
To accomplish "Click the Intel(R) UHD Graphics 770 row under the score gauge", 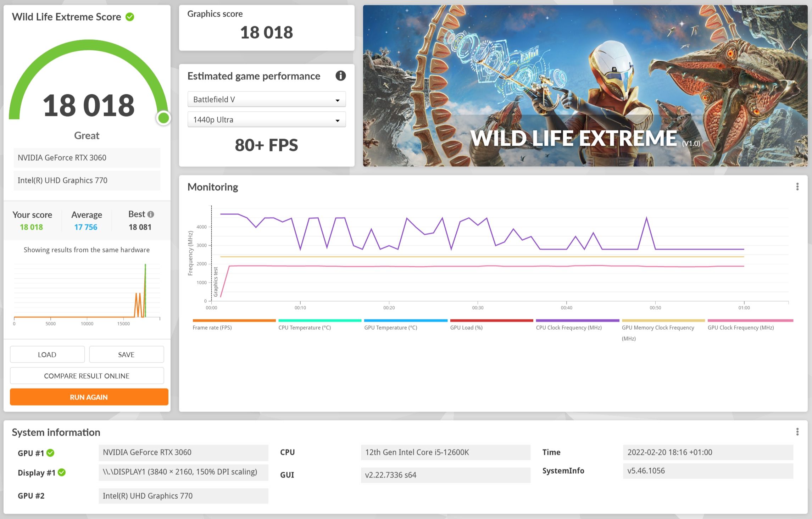I will point(87,180).
